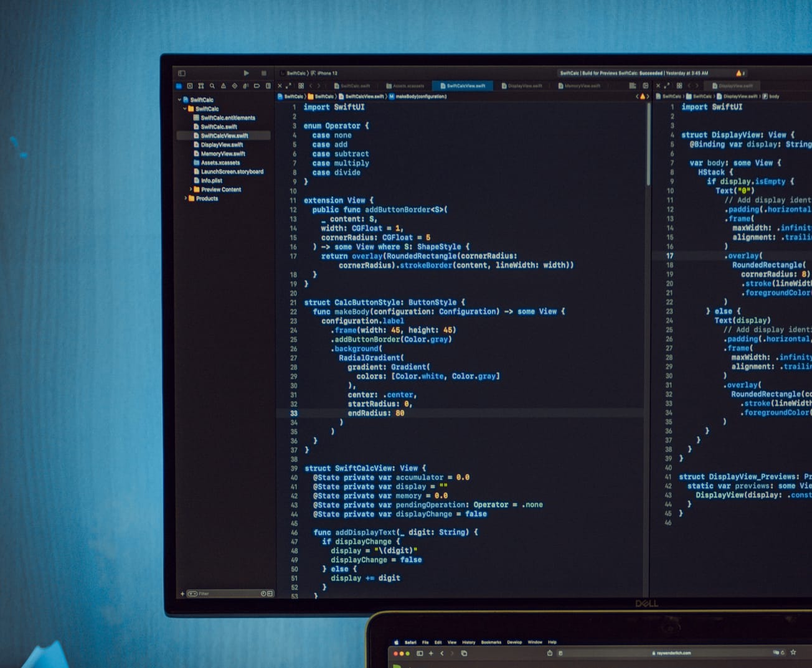Click the related items grid icon in left editor
Screen dimensions: 812x668
301,86
